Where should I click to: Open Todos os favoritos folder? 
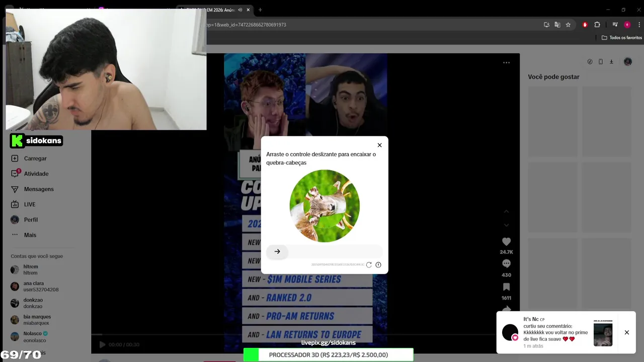pos(622,38)
